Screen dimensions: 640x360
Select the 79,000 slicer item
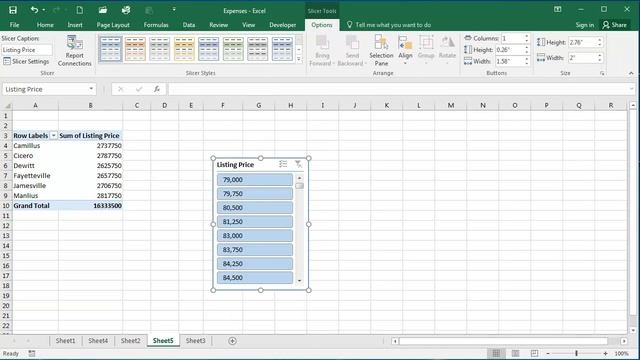(x=255, y=180)
